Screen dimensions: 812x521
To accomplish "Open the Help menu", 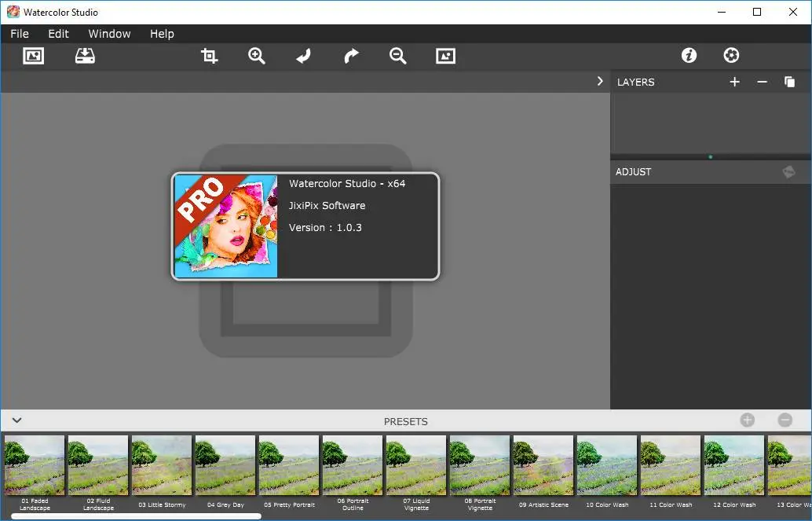I will coord(162,34).
